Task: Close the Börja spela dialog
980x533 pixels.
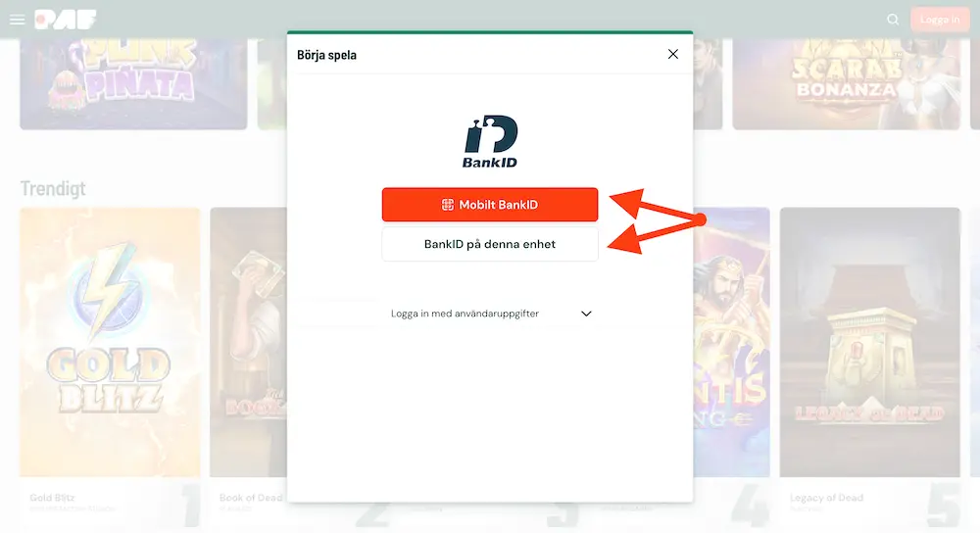Action: [673, 54]
